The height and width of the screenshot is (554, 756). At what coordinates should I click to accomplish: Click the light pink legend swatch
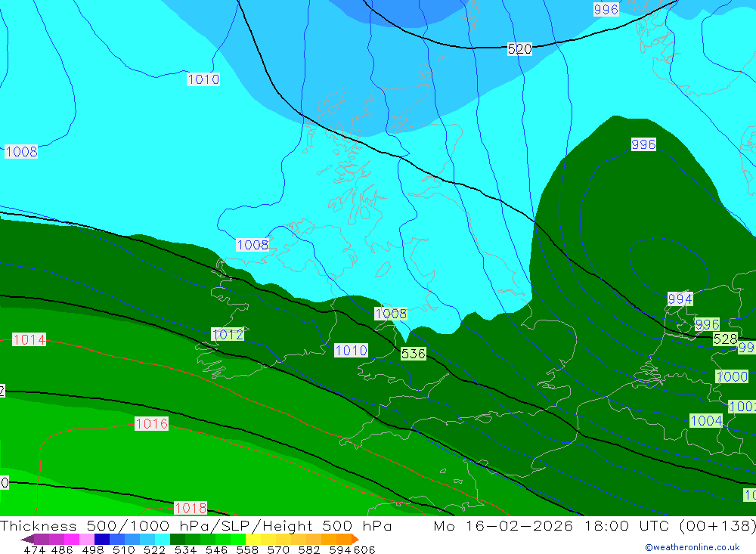pos(85,539)
